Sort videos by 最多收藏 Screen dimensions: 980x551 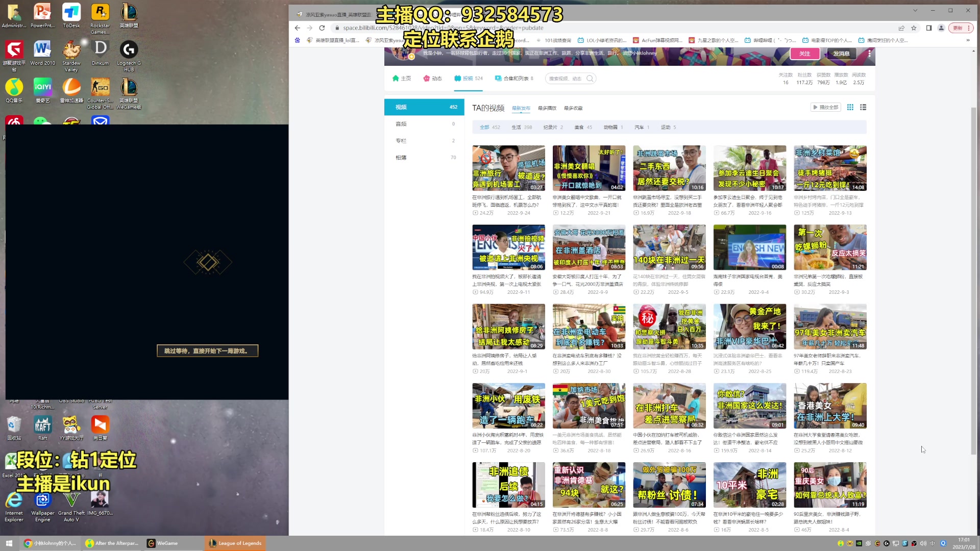(x=573, y=108)
